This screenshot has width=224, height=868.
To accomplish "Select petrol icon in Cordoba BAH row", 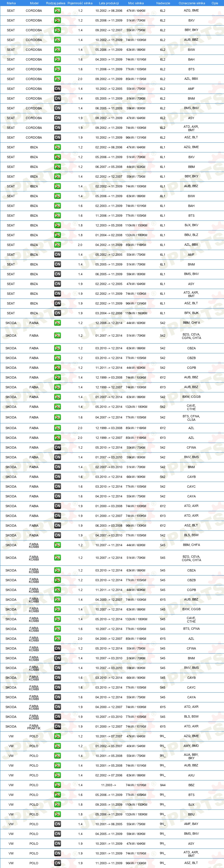I will 58,59.
